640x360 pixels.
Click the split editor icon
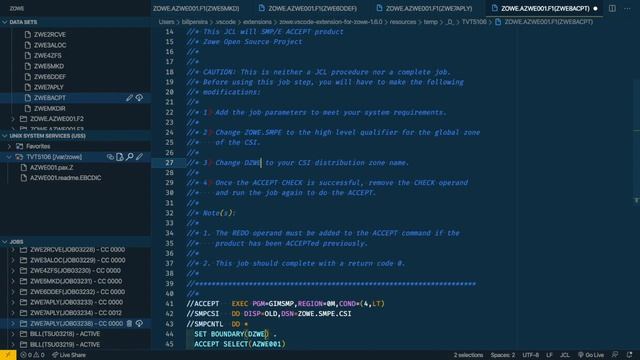tap(612, 8)
